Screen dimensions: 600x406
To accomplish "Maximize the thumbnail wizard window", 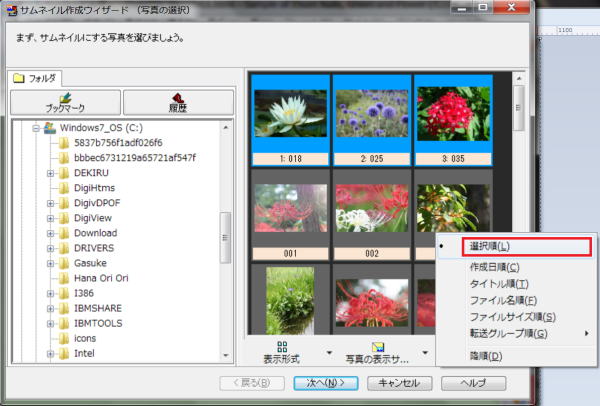I will [483, 7].
